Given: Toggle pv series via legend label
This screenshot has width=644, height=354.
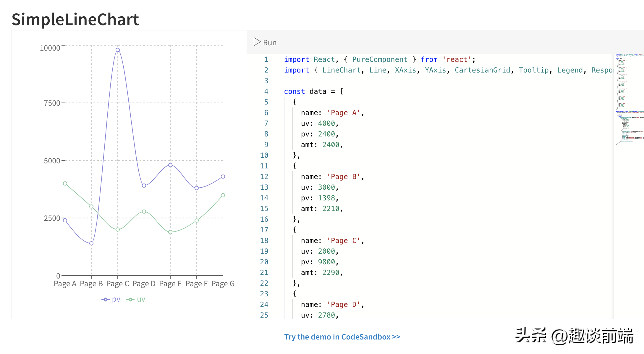Looking at the screenshot, I should 116,299.
